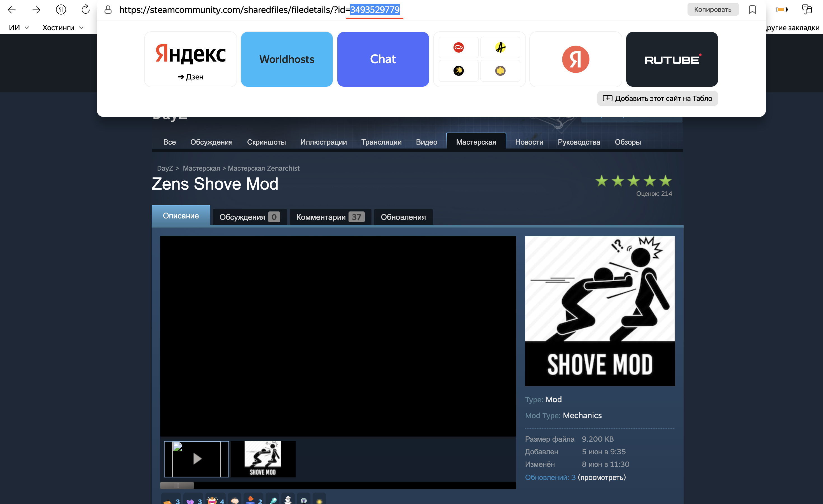Open the Яндекс Дзен tile
This screenshot has height=504, width=823.
coord(190,59)
